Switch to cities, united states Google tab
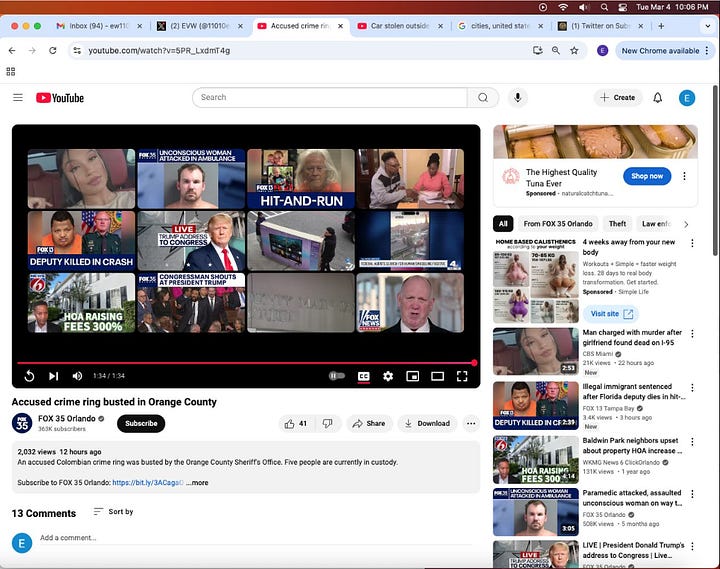 (500, 26)
